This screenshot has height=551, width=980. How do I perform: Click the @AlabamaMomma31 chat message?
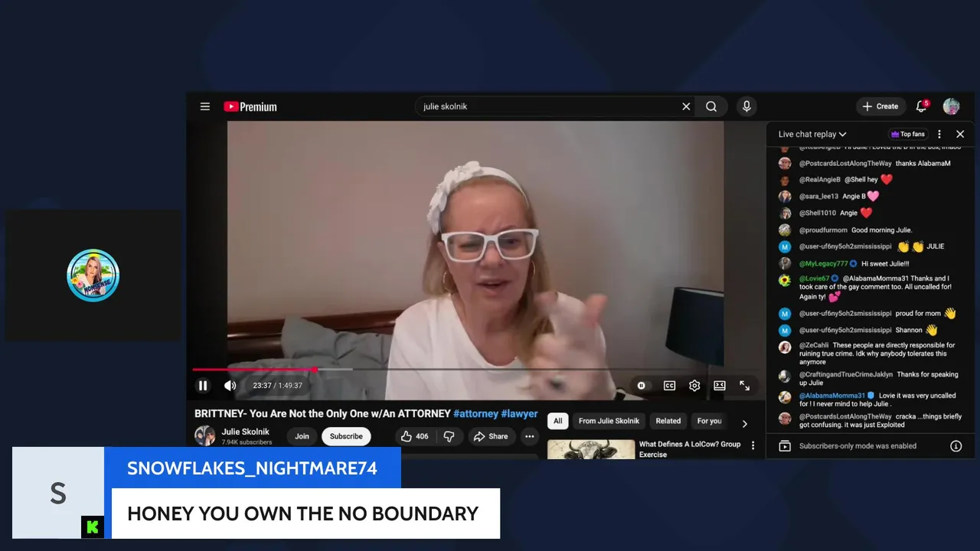(871, 399)
